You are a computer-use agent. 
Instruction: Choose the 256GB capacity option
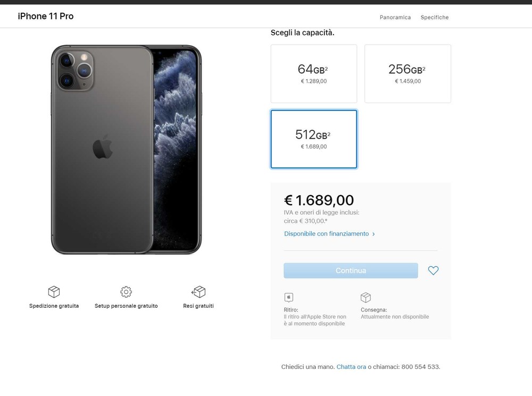(x=408, y=73)
